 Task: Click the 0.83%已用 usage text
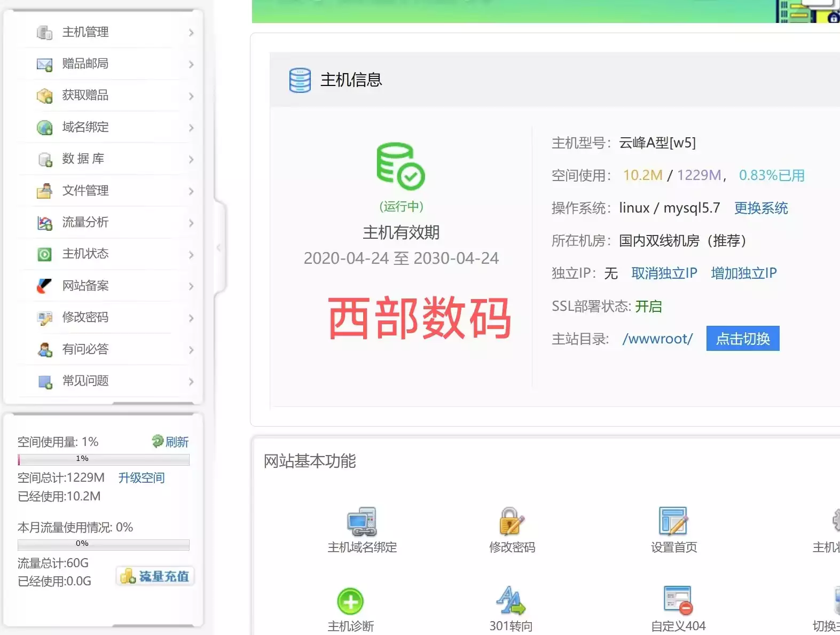click(x=772, y=176)
